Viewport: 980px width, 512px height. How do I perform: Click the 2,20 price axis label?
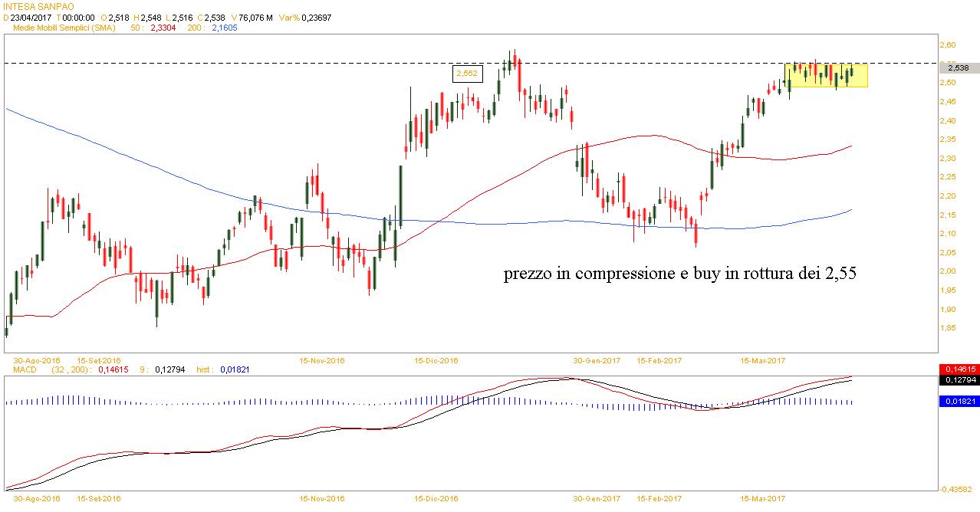tap(949, 195)
